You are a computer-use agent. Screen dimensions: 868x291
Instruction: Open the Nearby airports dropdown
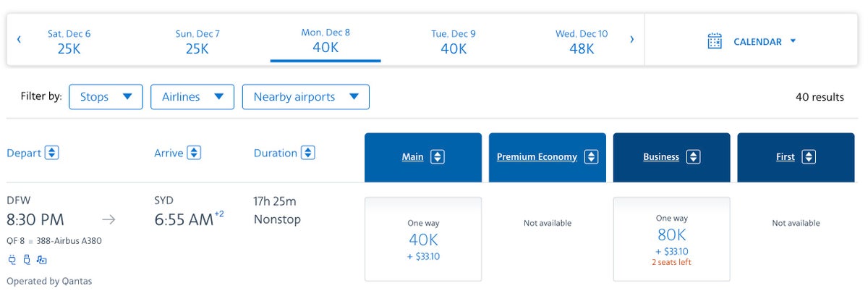(x=305, y=97)
